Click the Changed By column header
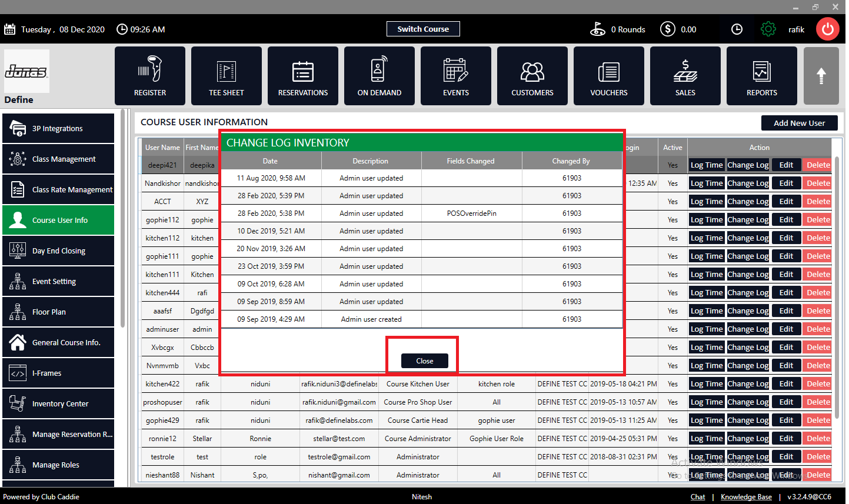 [571, 161]
